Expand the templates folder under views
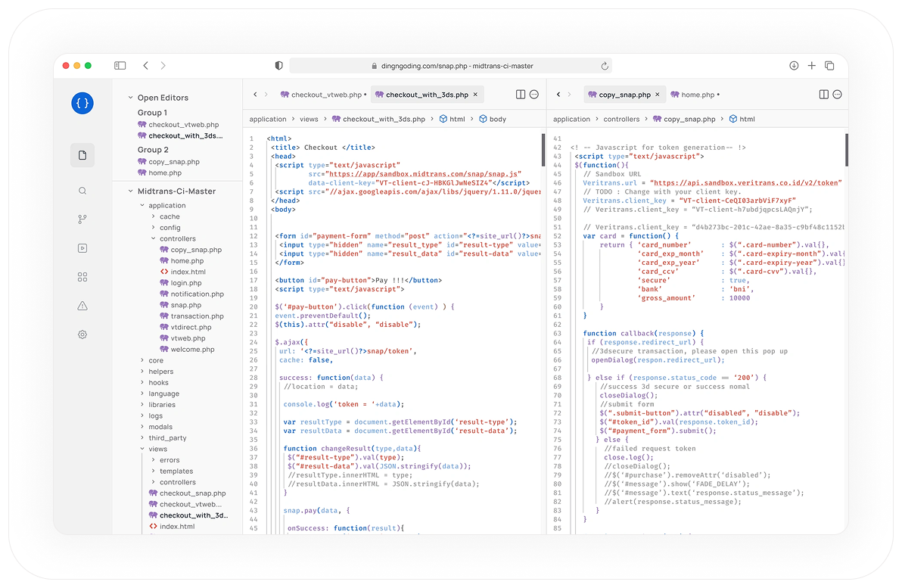Viewport: 902px width, 588px height. [x=153, y=471]
